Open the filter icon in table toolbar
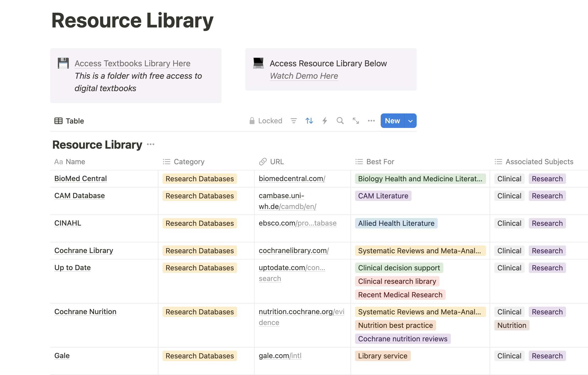 [x=293, y=121]
